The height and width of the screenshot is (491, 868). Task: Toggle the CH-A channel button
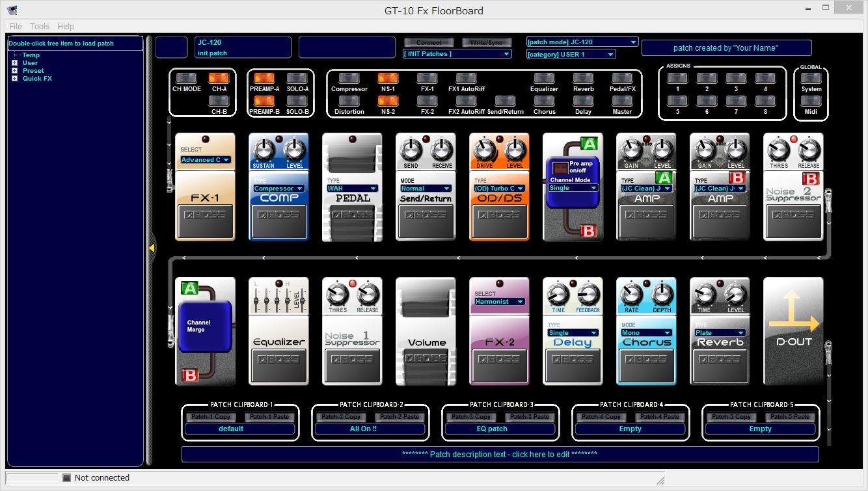point(219,78)
